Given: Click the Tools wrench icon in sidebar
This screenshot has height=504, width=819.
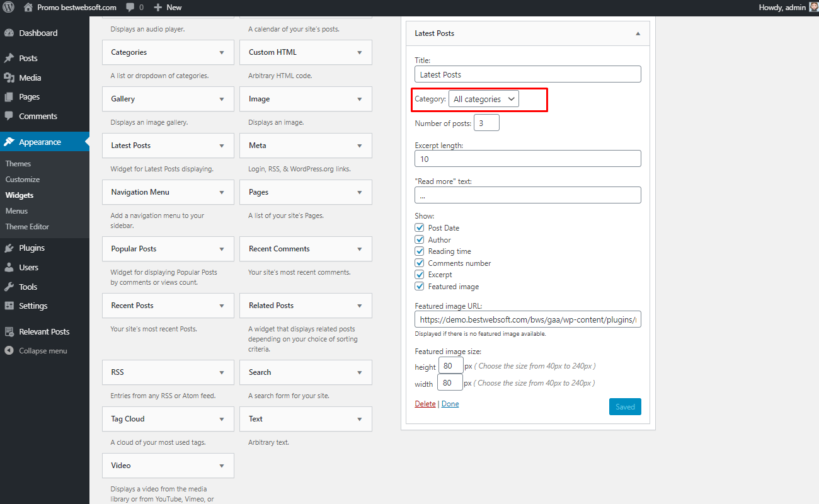Looking at the screenshot, I should (9, 287).
